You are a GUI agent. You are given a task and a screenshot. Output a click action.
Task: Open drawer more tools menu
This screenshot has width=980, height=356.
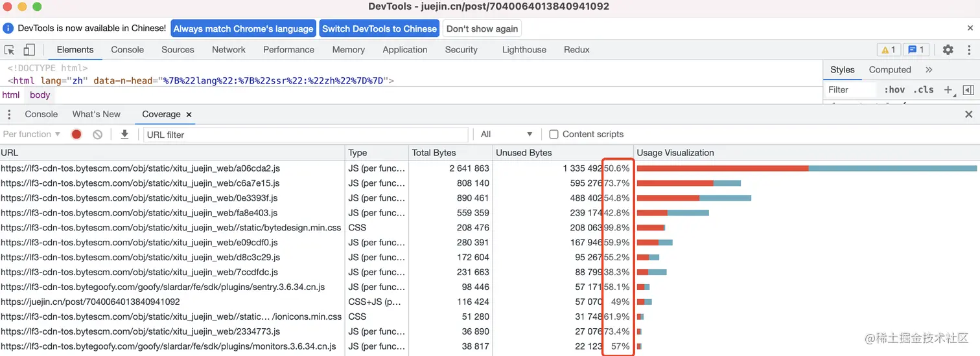pyautogui.click(x=9, y=115)
